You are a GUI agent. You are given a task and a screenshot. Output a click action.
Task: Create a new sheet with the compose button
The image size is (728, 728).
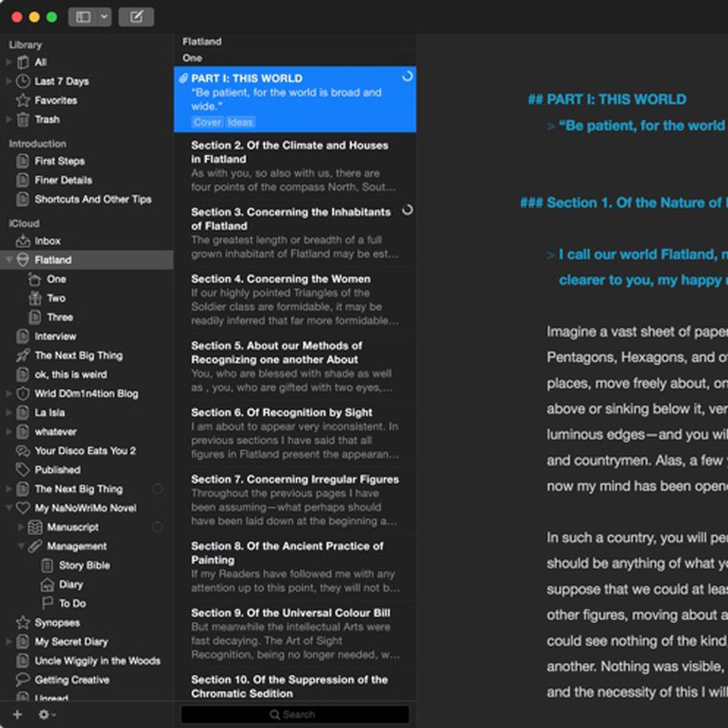136,17
